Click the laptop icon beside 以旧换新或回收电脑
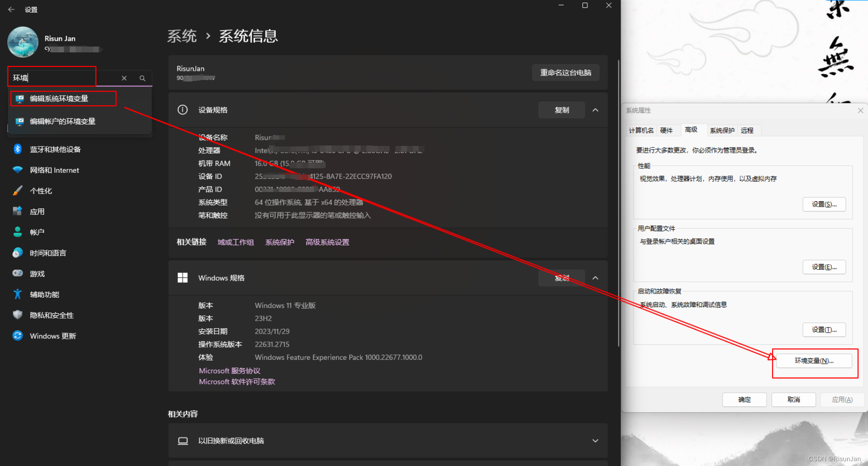 pyautogui.click(x=183, y=441)
